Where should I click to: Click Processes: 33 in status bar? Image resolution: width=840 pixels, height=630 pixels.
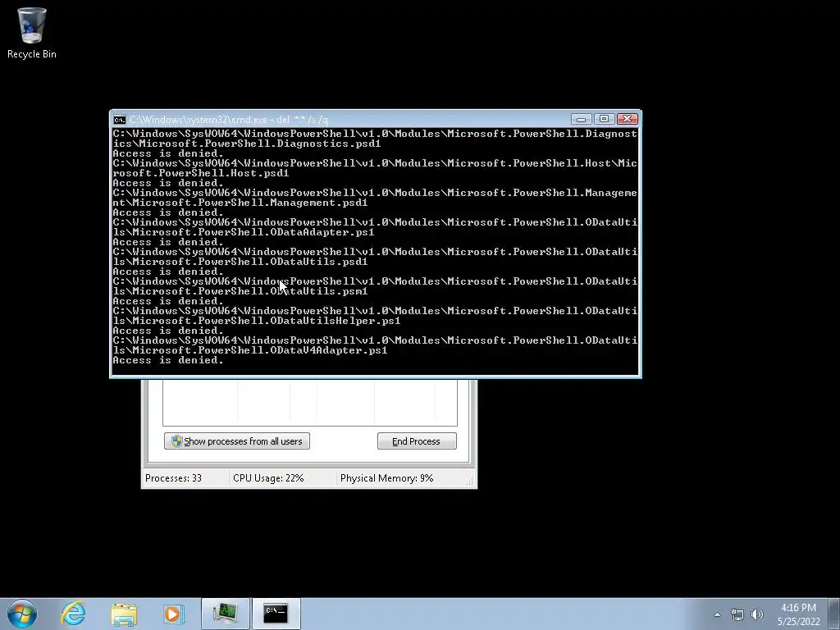click(x=174, y=478)
